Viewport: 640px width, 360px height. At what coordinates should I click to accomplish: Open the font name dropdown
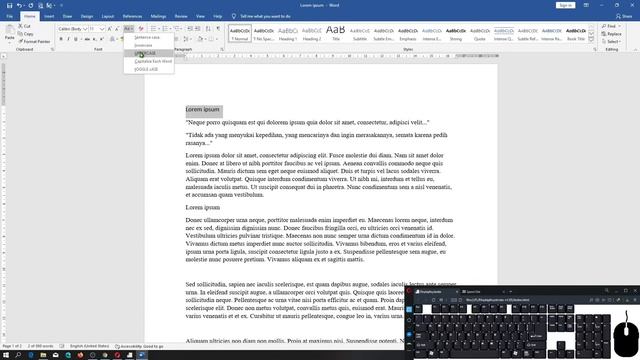85,29
